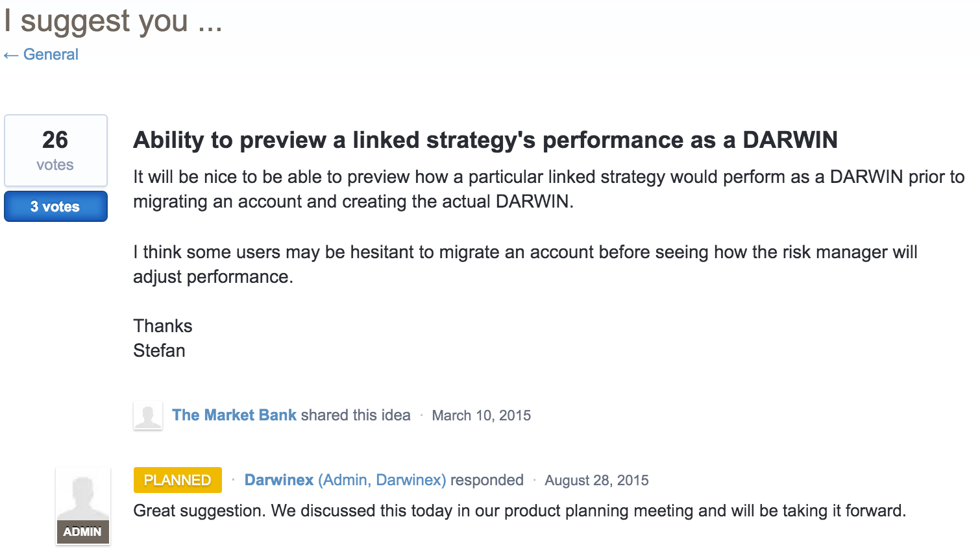
Task: Click the paragraph about hesitant users
Action: 524,264
